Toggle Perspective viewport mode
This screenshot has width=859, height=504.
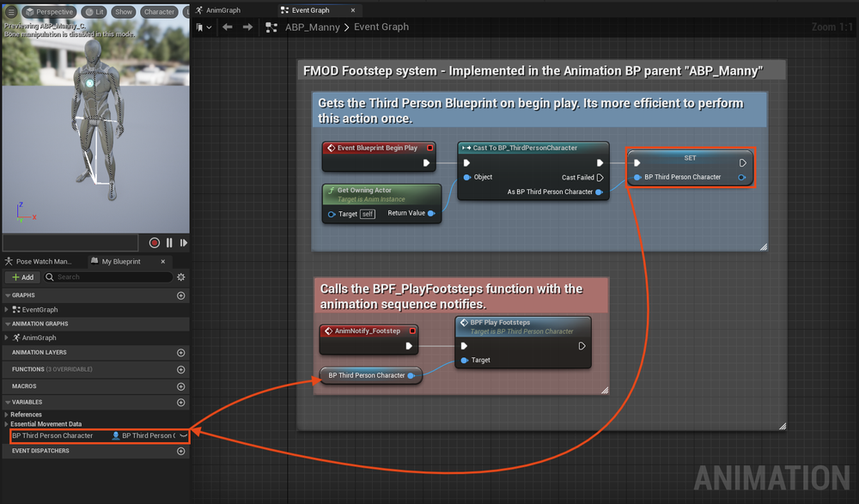pos(49,11)
